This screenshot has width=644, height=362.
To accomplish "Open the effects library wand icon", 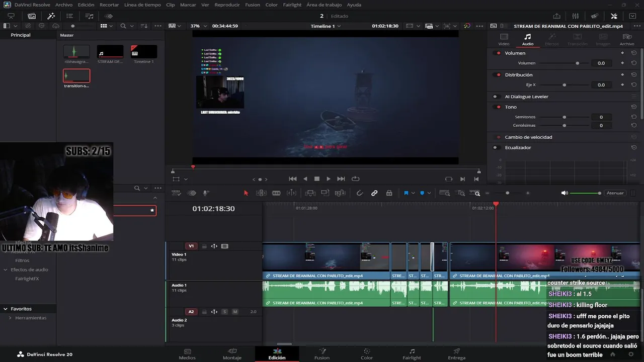I will (51, 16).
